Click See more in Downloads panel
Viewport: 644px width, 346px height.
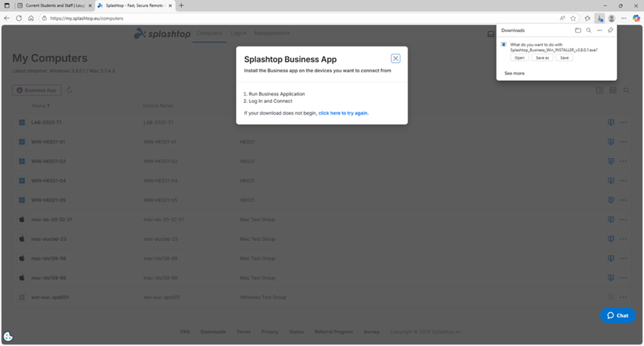pos(514,74)
